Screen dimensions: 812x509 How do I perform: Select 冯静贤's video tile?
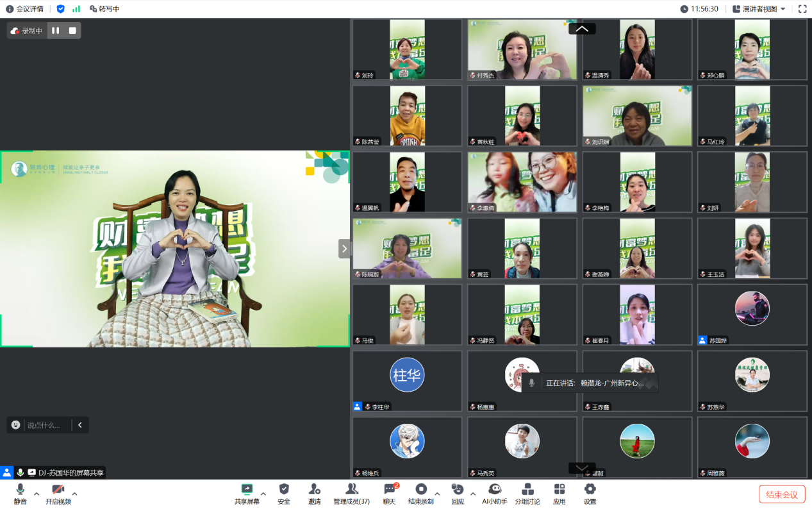coord(522,315)
